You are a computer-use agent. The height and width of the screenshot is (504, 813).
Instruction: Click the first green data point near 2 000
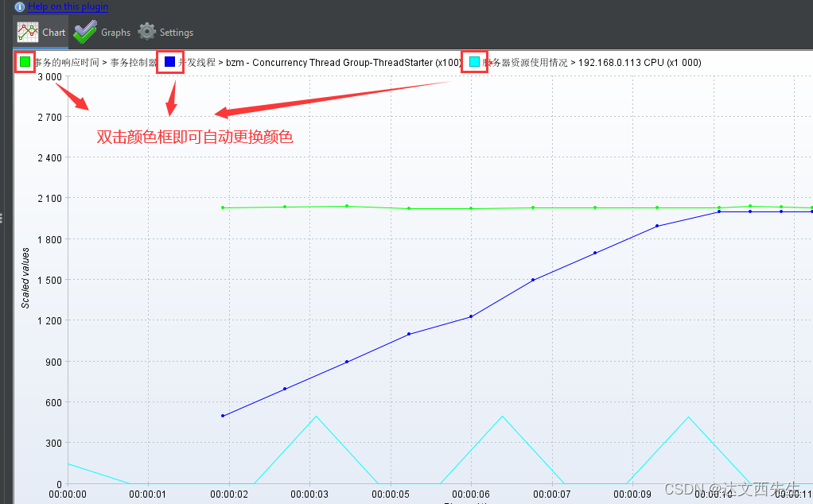pos(223,207)
